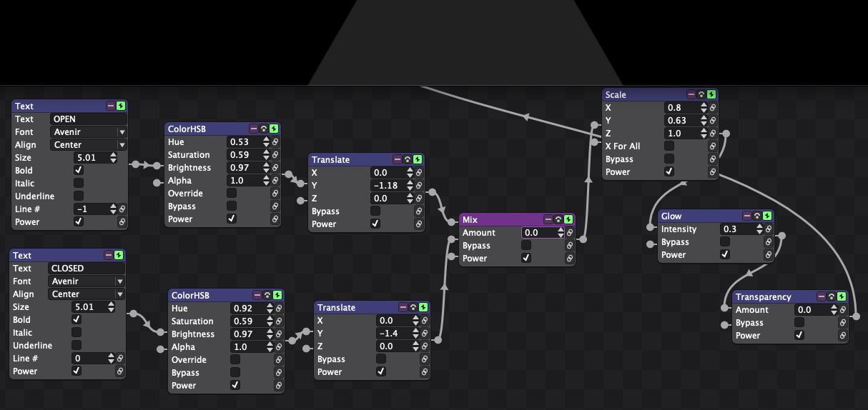
Task: Click the Scale Y 0.63 stepper arrows
Action: click(704, 121)
